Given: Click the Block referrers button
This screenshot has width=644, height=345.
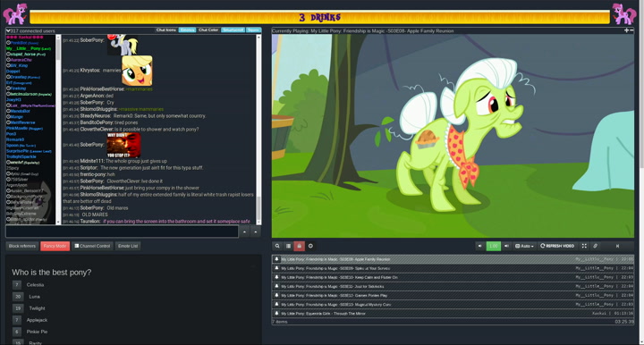Looking at the screenshot, I should [x=22, y=246].
